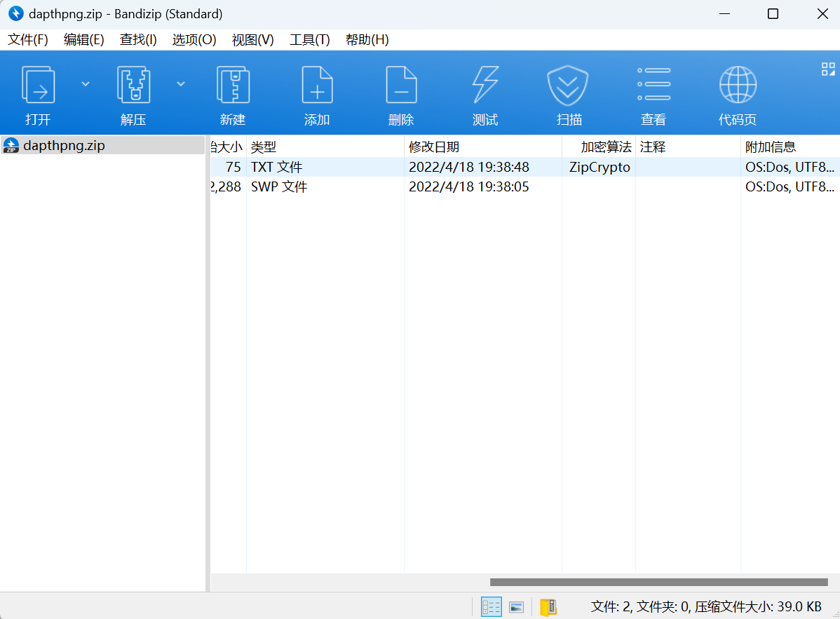This screenshot has height=619, width=840.
Task: Click the Open (打开) toolbar icon
Action: click(38, 85)
